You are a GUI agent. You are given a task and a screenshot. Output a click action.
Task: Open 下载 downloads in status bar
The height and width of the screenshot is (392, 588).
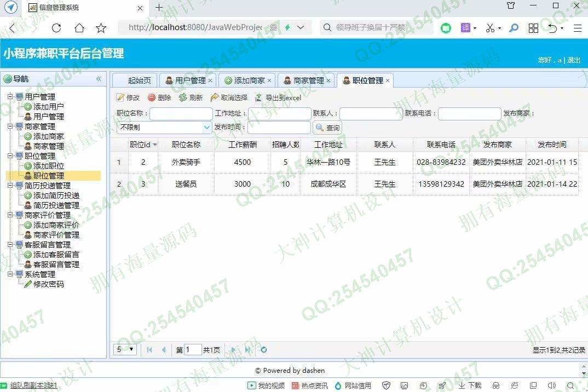tap(470, 385)
